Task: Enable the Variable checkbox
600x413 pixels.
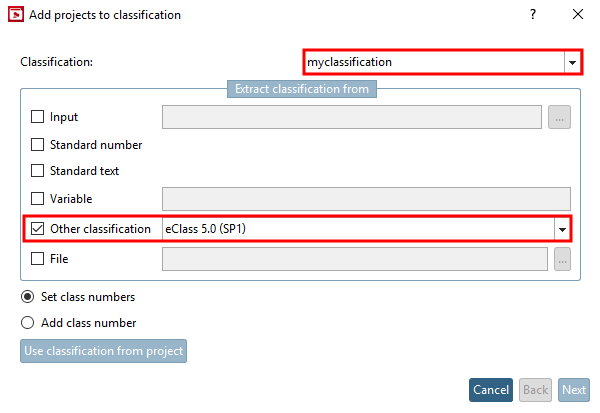Action: pos(38,199)
